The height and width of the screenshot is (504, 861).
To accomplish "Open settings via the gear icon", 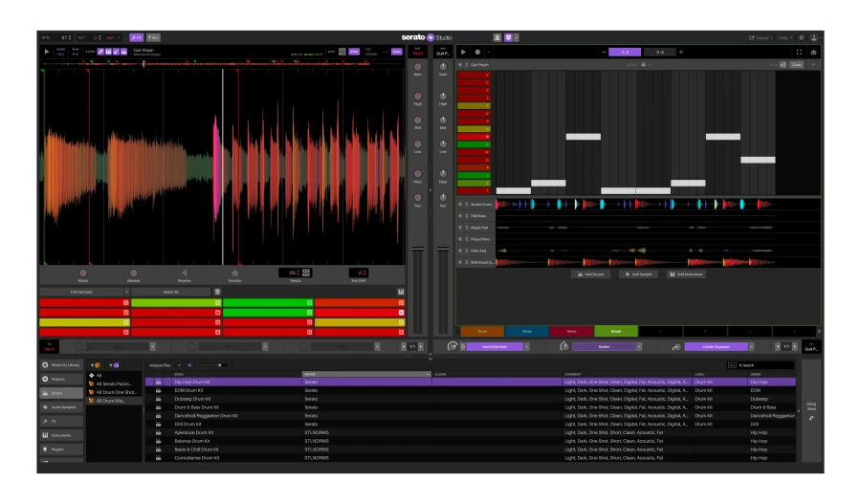I will tap(801, 38).
